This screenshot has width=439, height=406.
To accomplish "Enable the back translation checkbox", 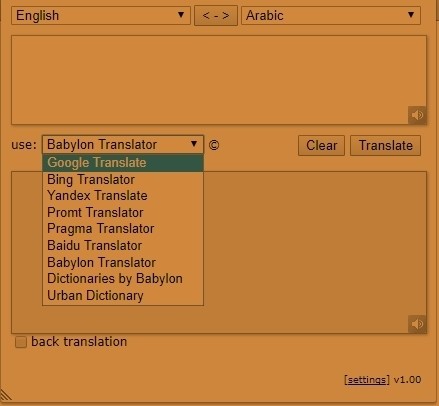I will (21, 342).
